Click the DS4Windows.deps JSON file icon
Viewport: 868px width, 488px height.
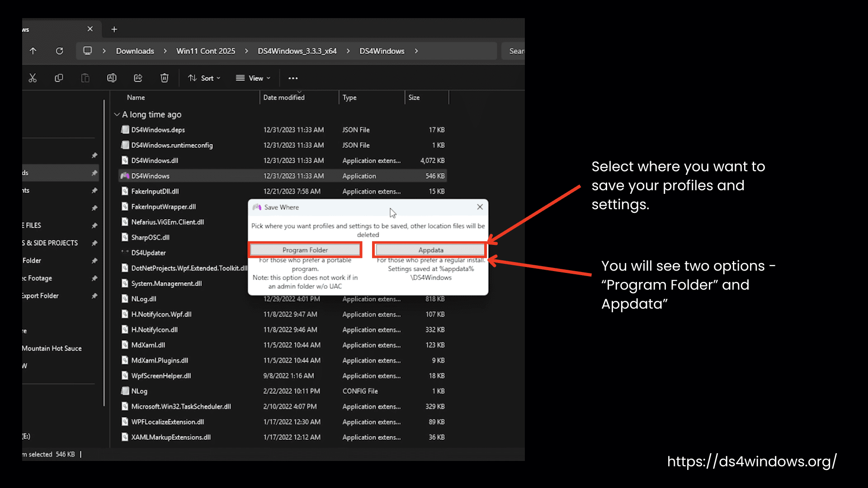pyautogui.click(x=125, y=130)
